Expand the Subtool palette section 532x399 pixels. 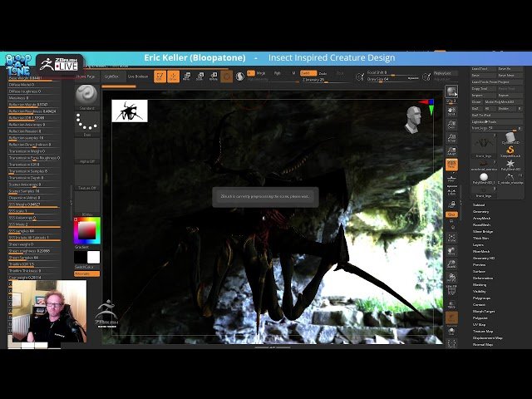coord(479,204)
